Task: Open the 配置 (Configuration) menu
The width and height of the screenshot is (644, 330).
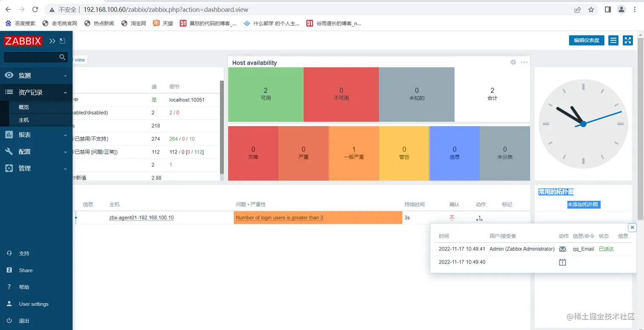Action: (x=36, y=151)
